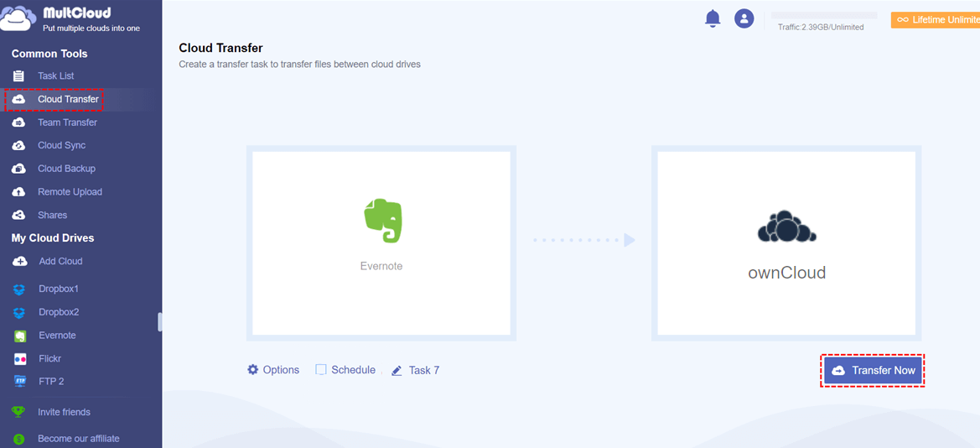Image resolution: width=980 pixels, height=448 pixels.
Task: Open Cloud Backup menu item
Action: [66, 169]
